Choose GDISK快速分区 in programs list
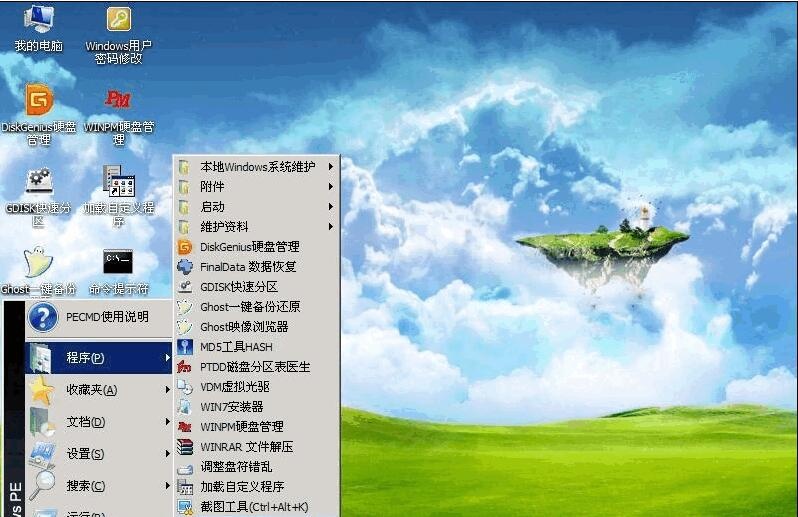 (x=256, y=287)
